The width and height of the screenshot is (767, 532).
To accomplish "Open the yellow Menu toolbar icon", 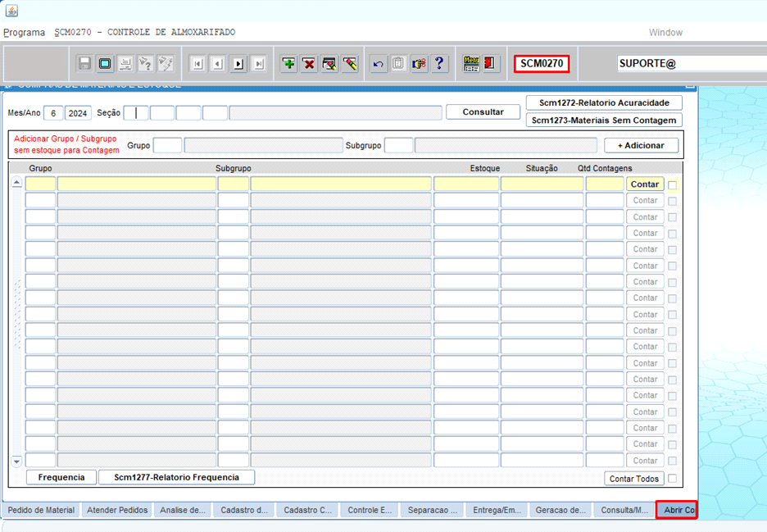I will click(x=471, y=64).
